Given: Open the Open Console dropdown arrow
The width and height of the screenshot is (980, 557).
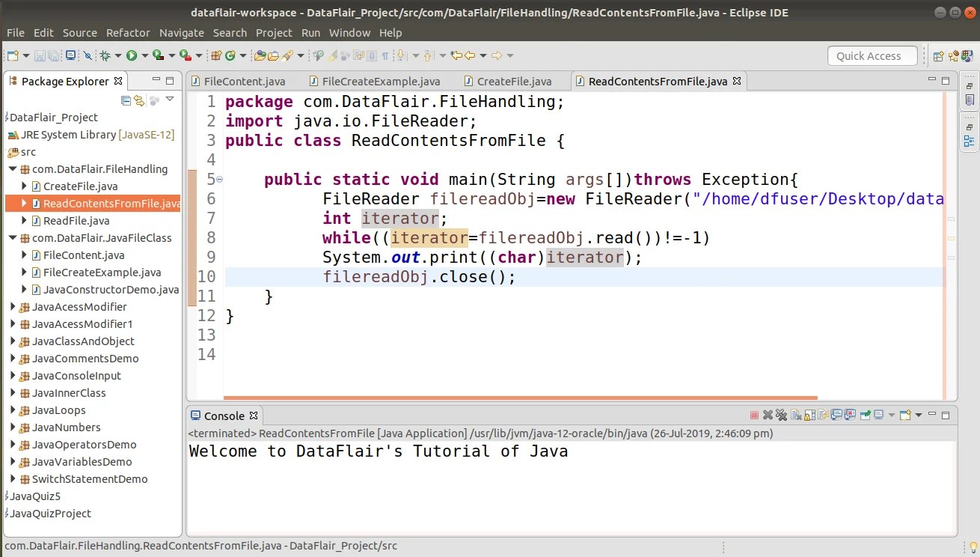Looking at the screenshot, I should pyautogui.click(x=919, y=416).
